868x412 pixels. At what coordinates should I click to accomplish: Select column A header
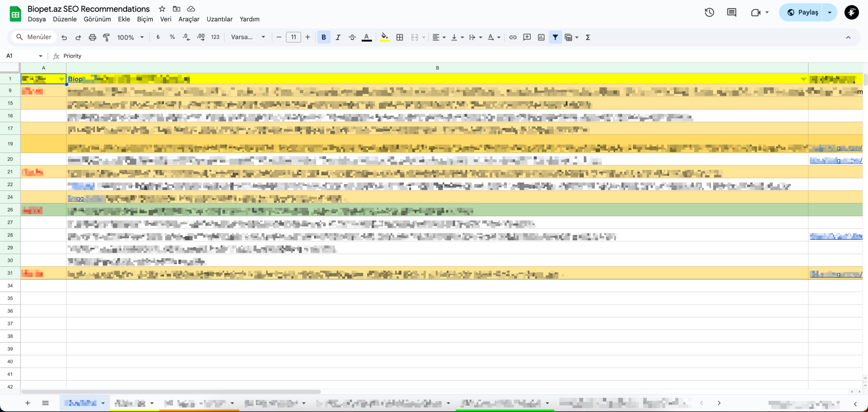pos(44,68)
